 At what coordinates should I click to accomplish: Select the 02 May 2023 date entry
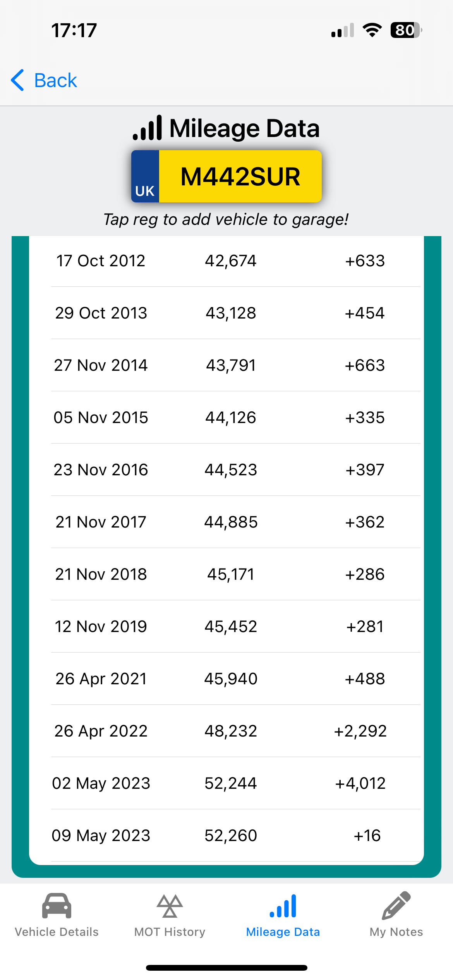(101, 783)
